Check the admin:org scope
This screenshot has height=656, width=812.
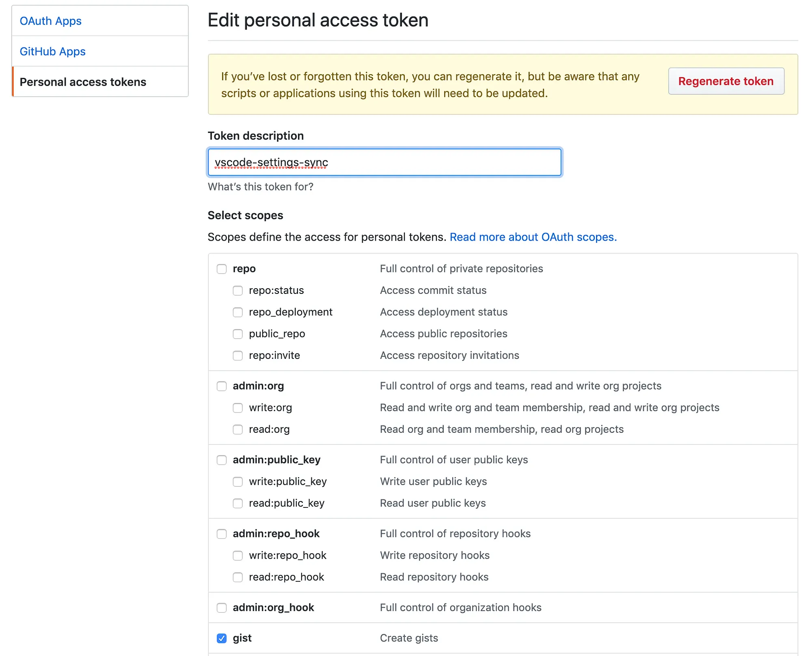222,386
